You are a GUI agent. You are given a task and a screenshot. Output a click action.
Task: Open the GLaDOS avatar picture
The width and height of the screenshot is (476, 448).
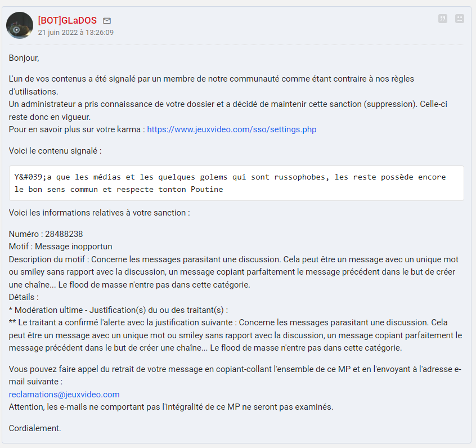click(20, 25)
